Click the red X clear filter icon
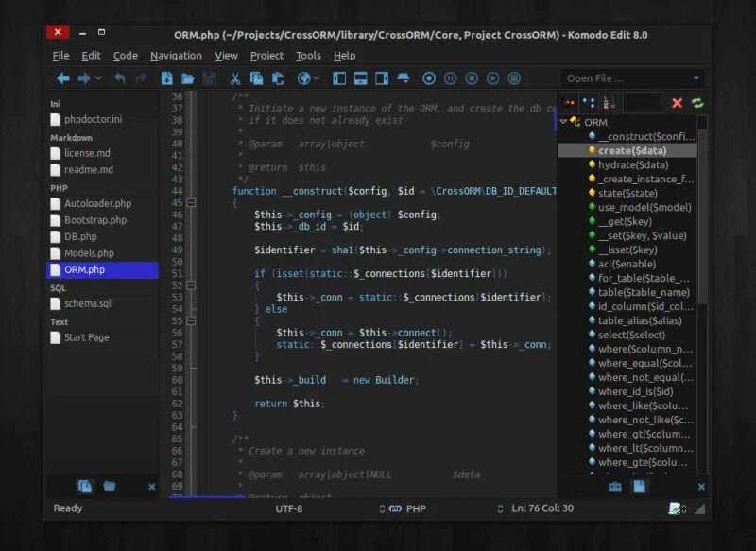756x551 pixels. [677, 103]
